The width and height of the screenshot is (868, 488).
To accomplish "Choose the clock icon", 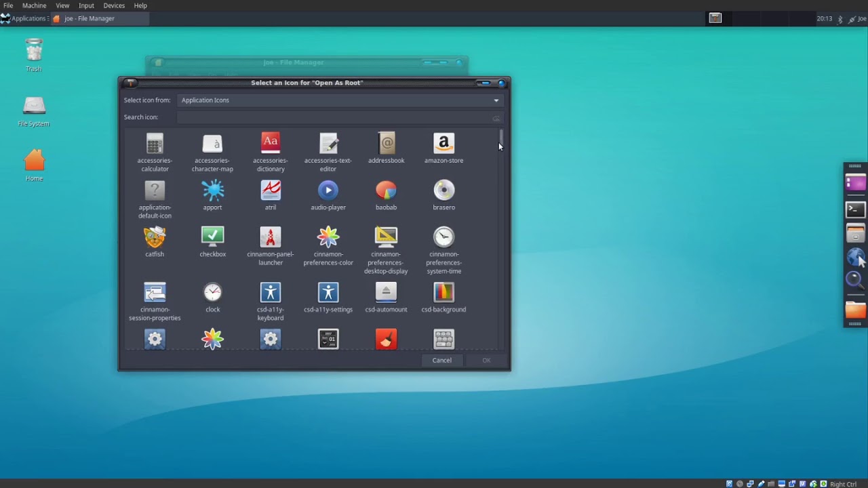I will 212,292.
